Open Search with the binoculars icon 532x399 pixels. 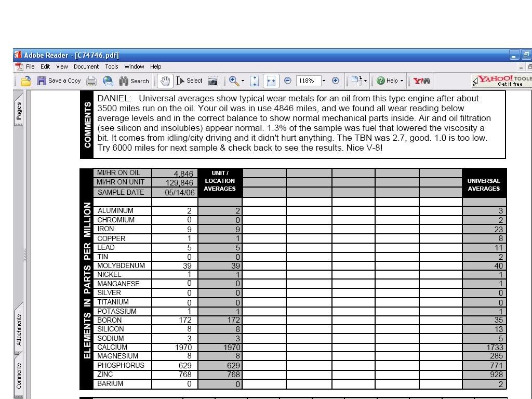coord(124,81)
